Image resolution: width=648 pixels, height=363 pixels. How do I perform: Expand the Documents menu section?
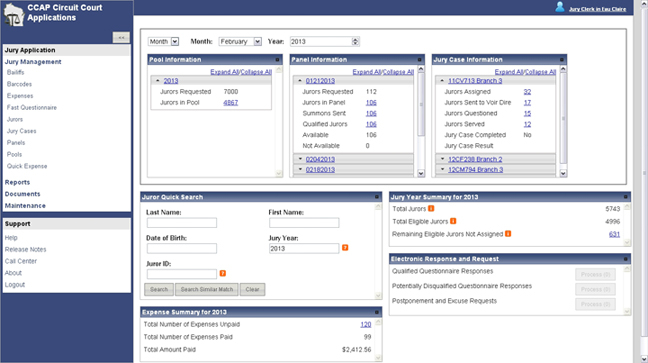click(22, 194)
